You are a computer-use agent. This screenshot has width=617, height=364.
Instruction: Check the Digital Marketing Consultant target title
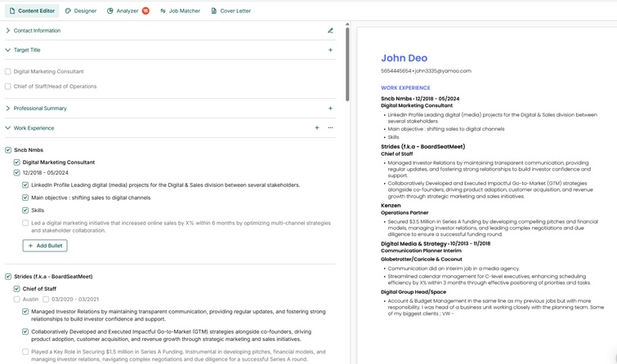click(8, 72)
